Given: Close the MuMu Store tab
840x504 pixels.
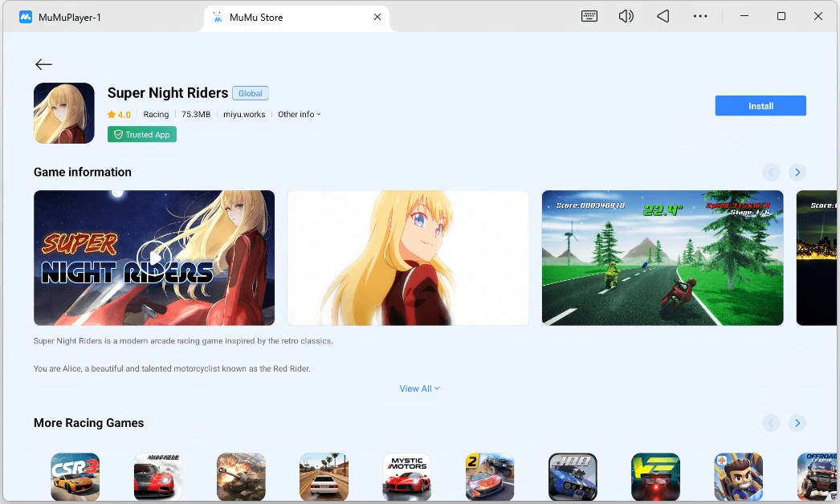Looking at the screenshot, I should click(x=377, y=17).
